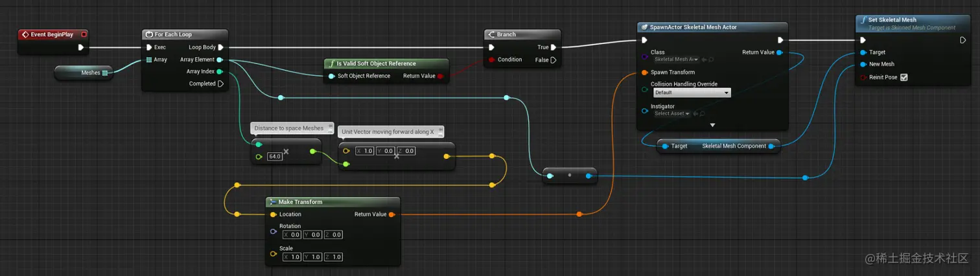
Task: Click the Rotation Y value field
Action: click(312, 235)
